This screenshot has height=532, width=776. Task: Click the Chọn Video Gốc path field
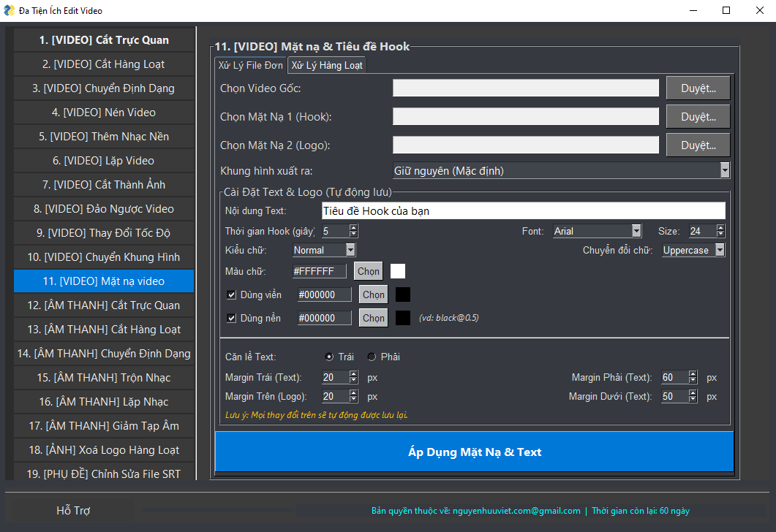526,88
